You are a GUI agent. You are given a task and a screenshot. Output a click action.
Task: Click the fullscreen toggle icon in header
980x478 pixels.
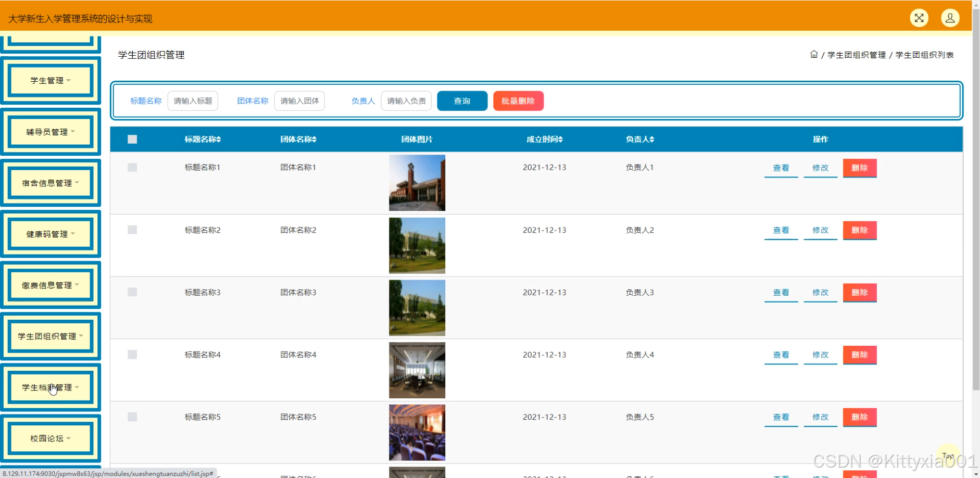(x=919, y=18)
